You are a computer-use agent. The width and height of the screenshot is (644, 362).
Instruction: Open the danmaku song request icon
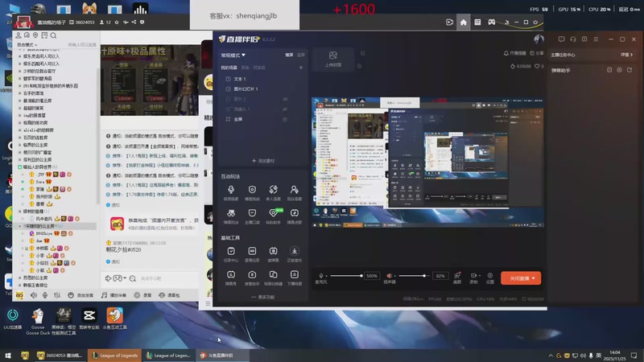click(x=294, y=213)
